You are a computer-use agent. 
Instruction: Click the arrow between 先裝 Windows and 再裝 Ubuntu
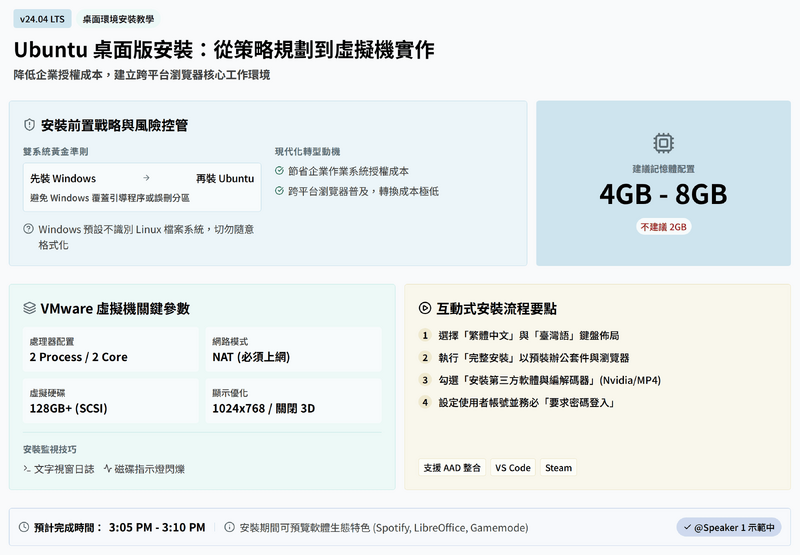pos(146,178)
